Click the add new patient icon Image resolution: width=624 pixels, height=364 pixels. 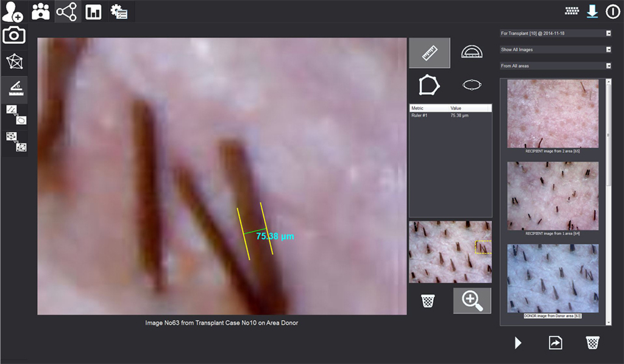click(x=13, y=11)
